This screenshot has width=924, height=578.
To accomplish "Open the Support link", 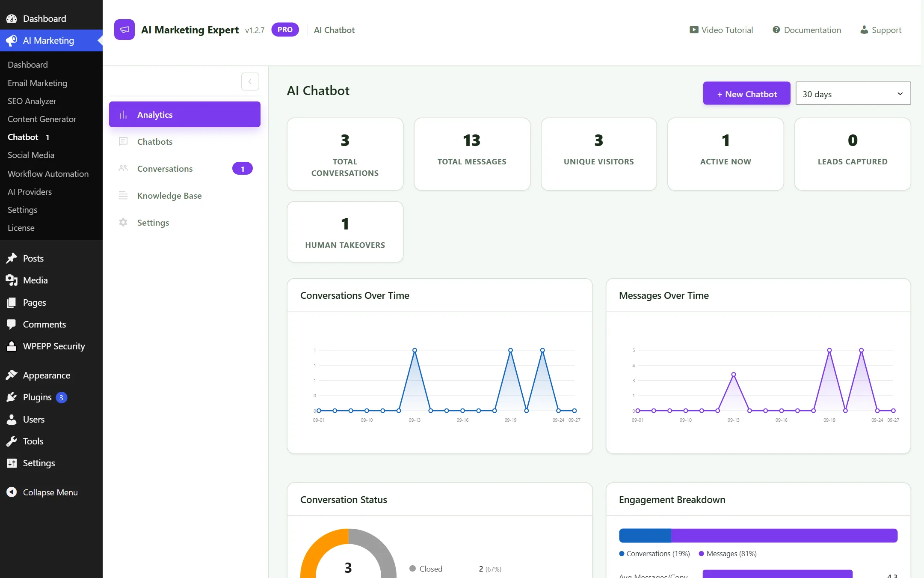I will [881, 30].
